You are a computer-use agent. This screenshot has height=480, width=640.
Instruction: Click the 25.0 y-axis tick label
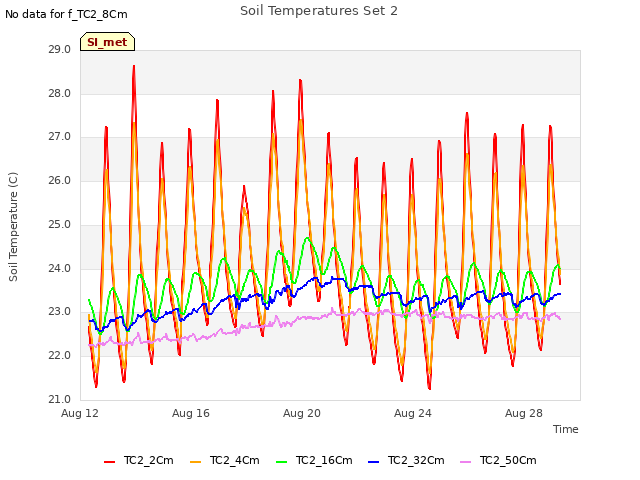[60, 224]
